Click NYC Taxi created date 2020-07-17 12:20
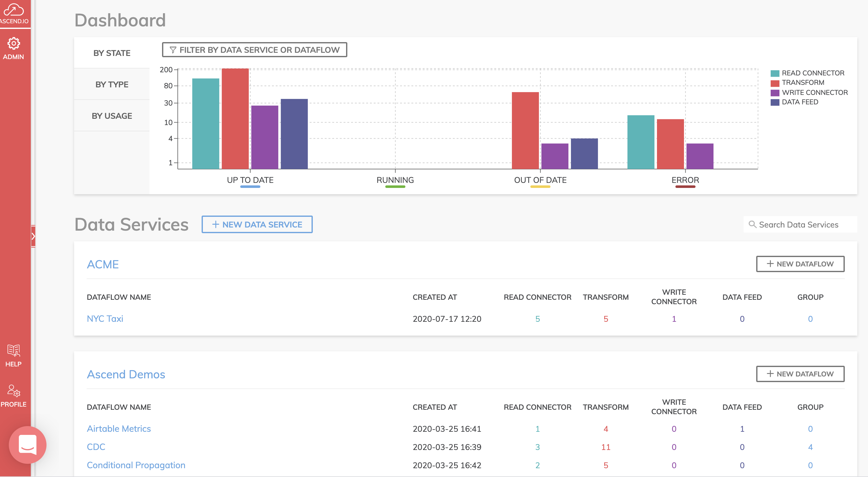The image size is (868, 477). (x=447, y=319)
